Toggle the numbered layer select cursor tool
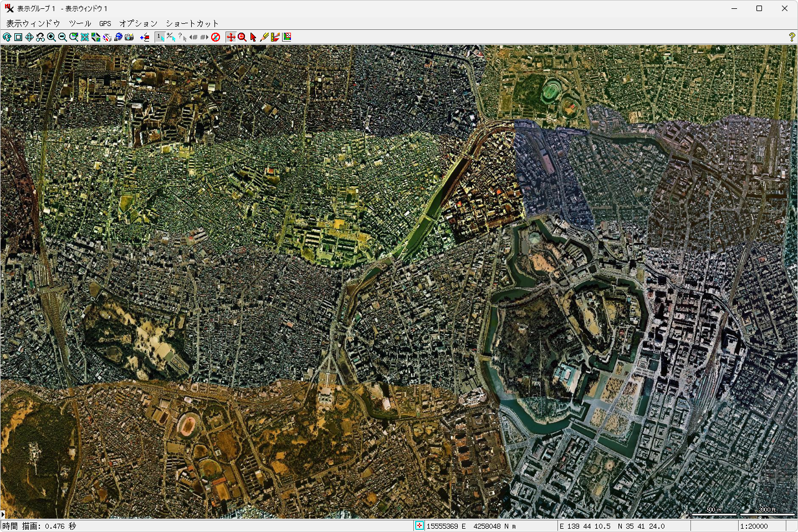Screen dimensions: 798x532 [160, 37]
